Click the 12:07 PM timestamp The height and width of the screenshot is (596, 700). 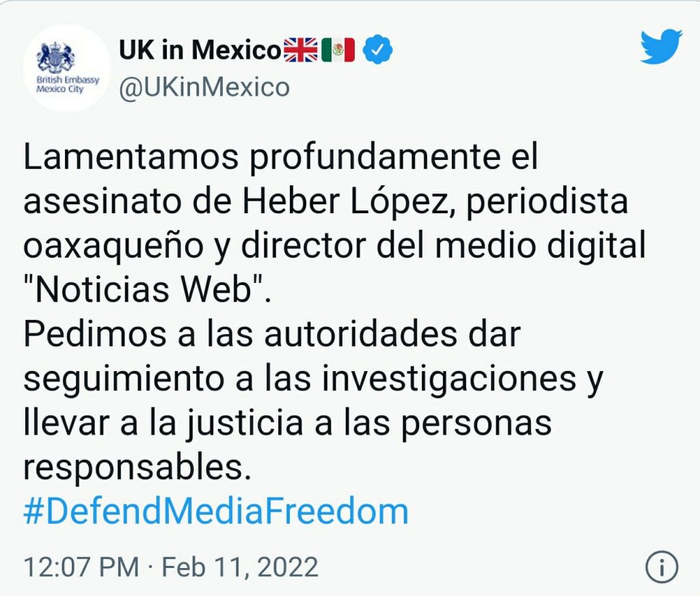(x=81, y=567)
